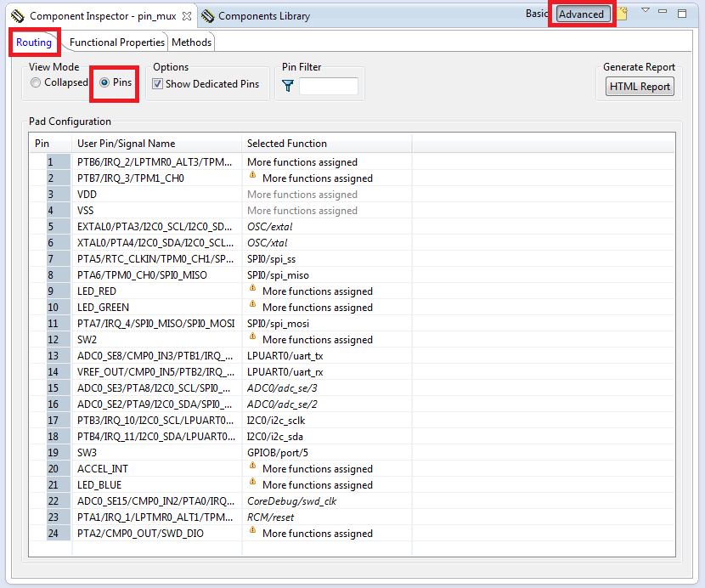Select the PTA2/CMP0_OUT/SWD_DIO signal name
Viewport: 705px width, 588px height.
(x=140, y=534)
